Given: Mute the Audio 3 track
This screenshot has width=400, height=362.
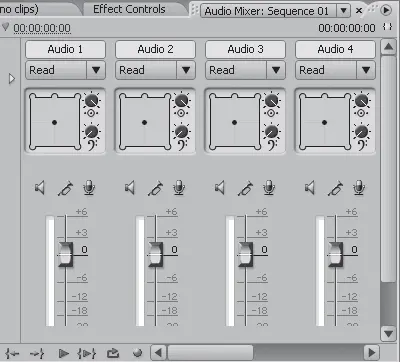Looking at the screenshot, I should click(x=220, y=188).
